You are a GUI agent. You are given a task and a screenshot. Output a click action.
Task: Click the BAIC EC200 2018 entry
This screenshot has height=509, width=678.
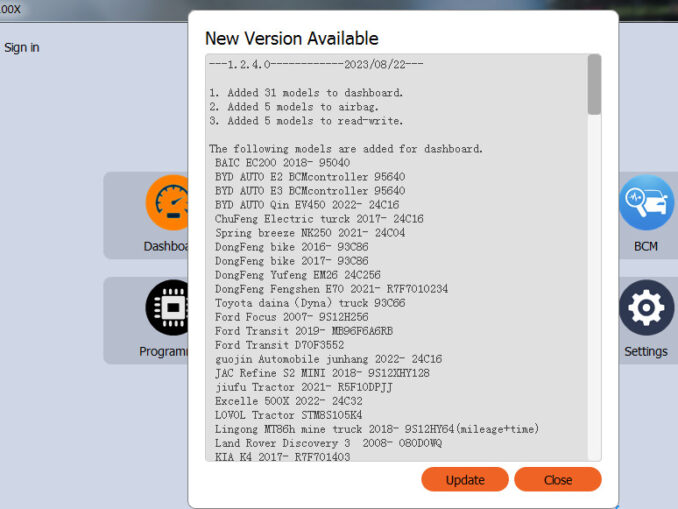click(x=282, y=162)
